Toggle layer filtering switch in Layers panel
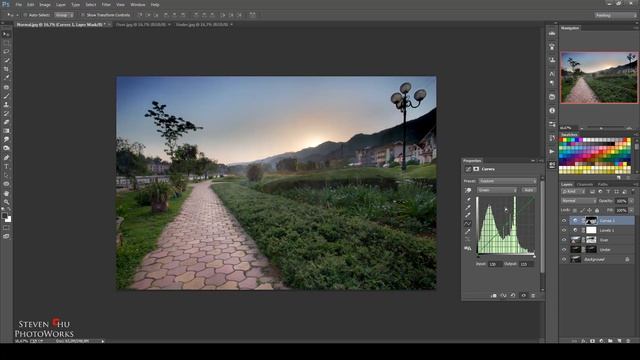Viewport: 640px width, 360px height. pos(633,191)
